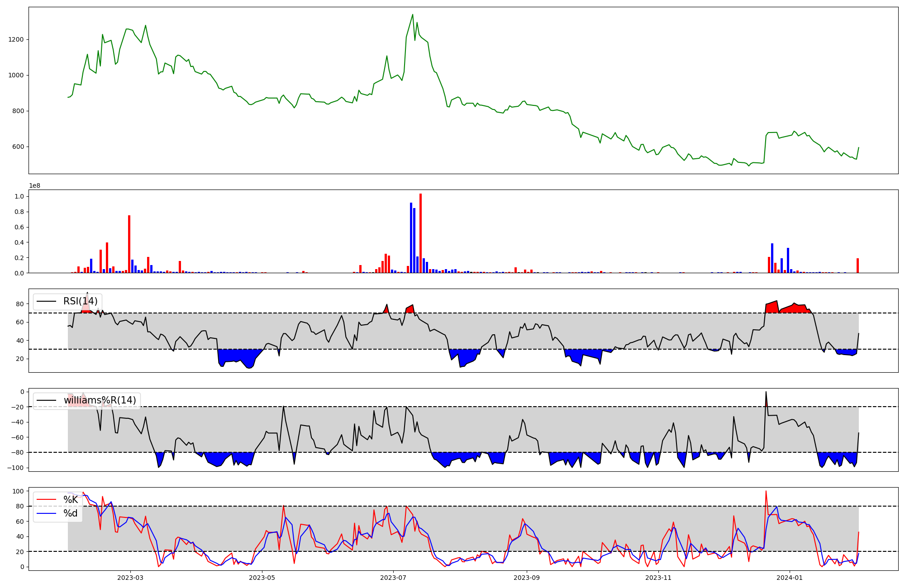Click the 2023-05 date axis label
The height and width of the screenshot is (588, 905).
point(262,578)
